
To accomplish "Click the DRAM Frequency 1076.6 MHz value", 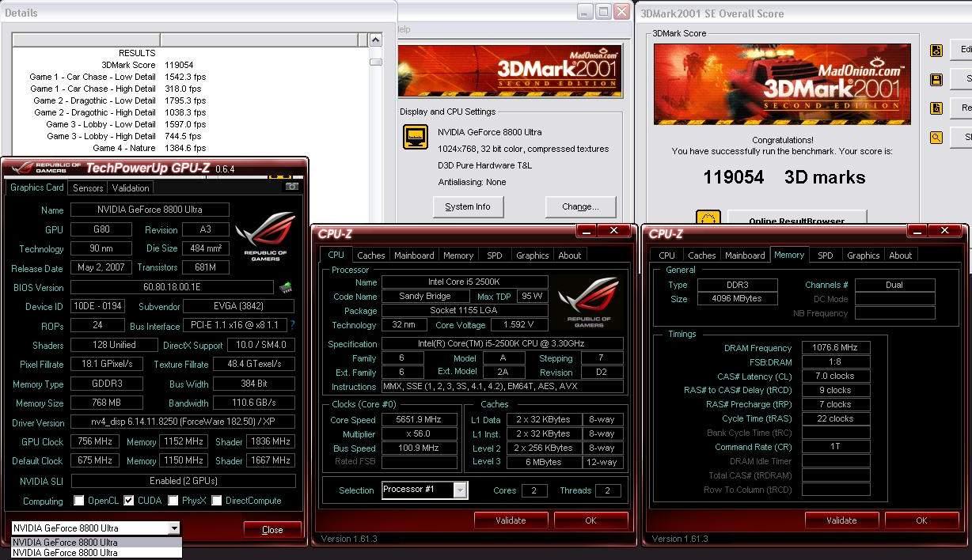I will [836, 348].
